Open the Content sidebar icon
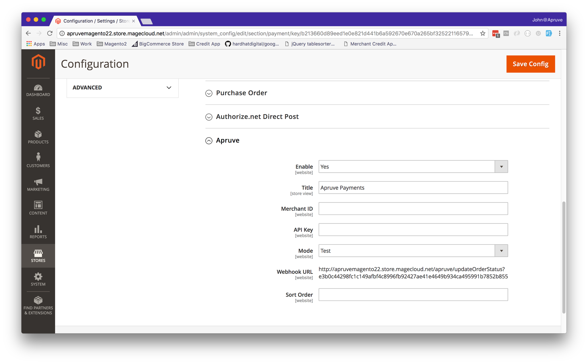Screen dimensions: 588x364 [x=38, y=205]
